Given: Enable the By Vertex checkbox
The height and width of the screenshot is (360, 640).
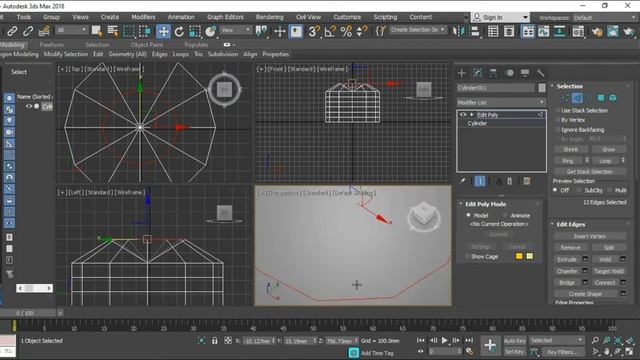Looking at the screenshot, I should [x=558, y=120].
